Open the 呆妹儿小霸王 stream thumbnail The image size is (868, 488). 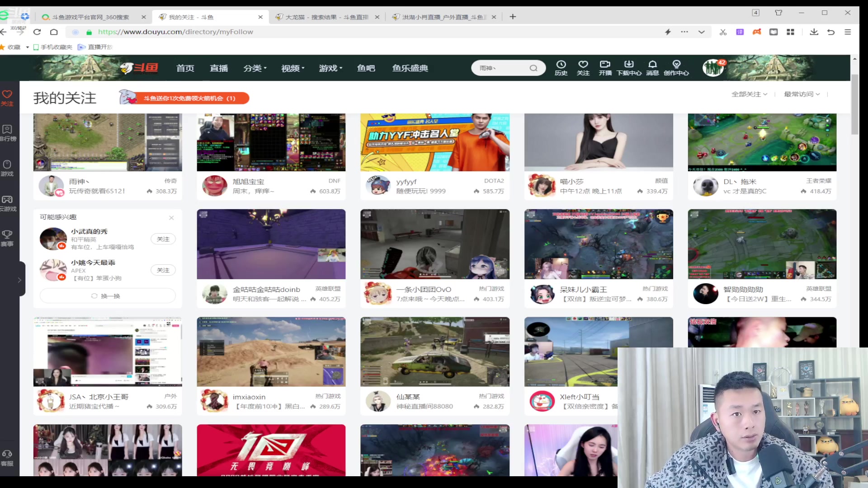tap(599, 244)
